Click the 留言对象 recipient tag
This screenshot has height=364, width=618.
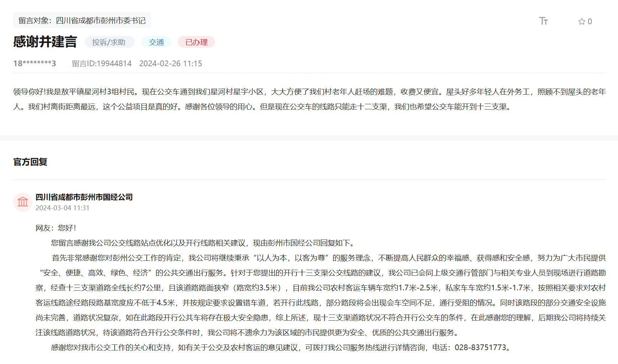click(82, 20)
